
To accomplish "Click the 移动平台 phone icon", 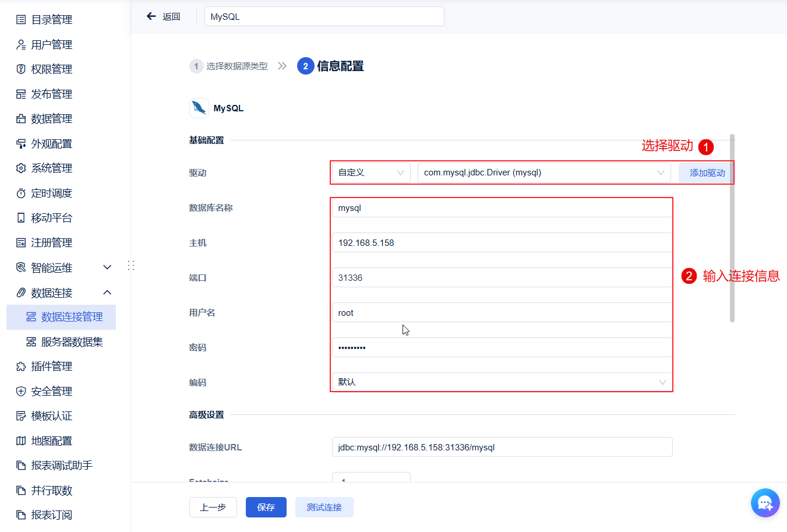I will pos(21,218).
